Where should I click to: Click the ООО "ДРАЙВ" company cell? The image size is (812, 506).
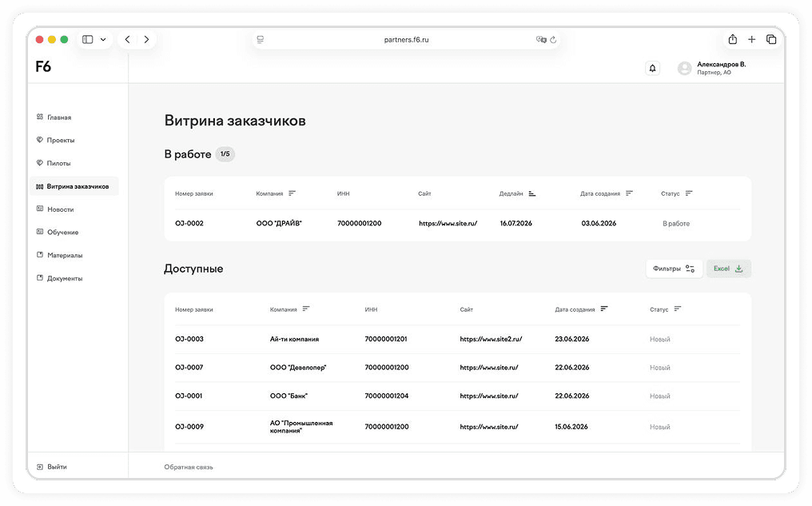279,223
